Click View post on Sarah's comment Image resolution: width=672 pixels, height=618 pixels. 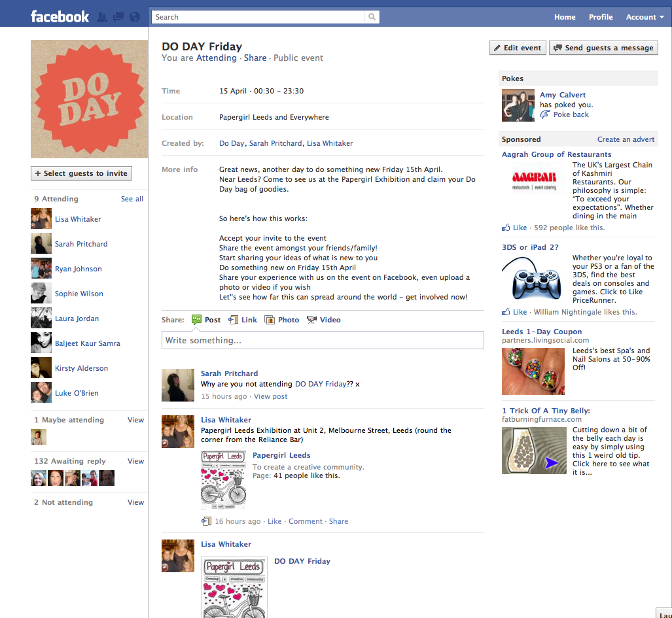270,396
